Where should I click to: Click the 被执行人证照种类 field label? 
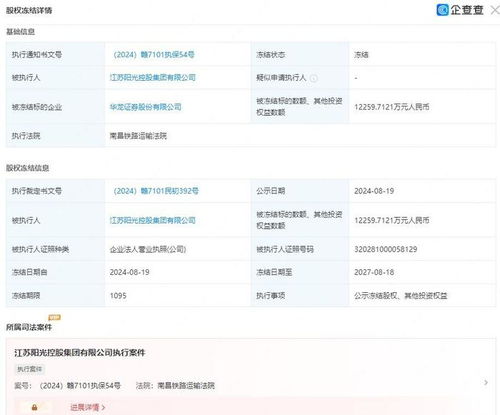pos(40,249)
